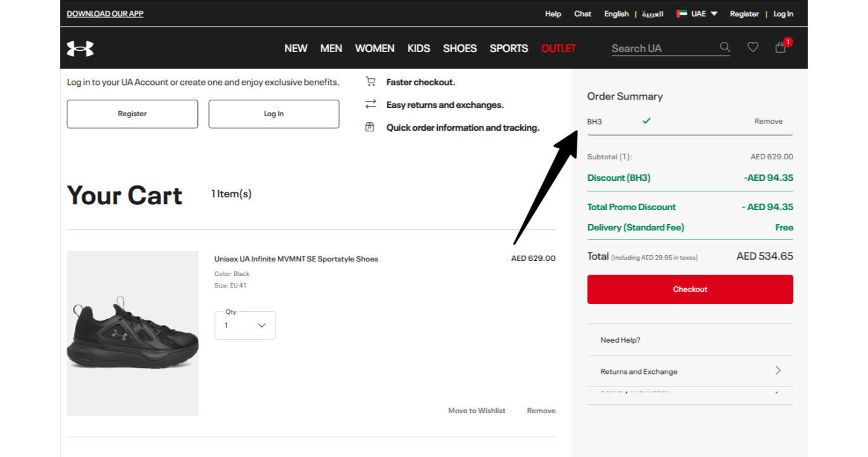Click the black shoe product image
The width and height of the screenshot is (868, 457).
coord(133,333)
